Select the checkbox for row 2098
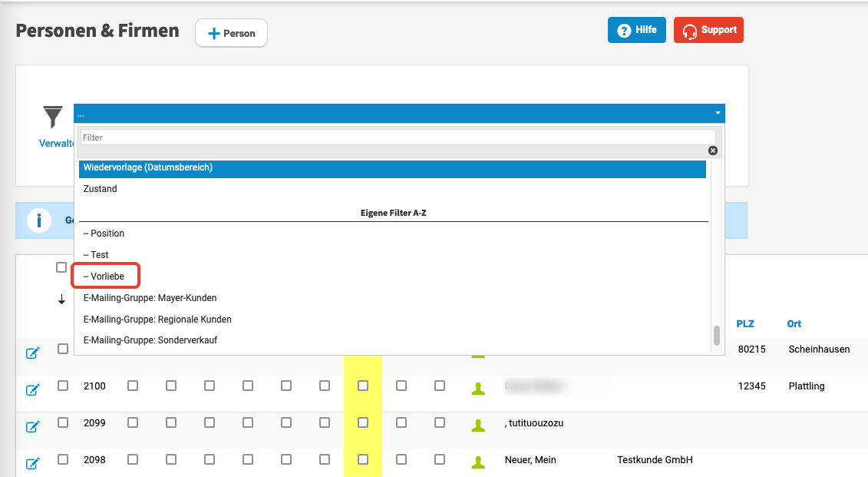 tap(63, 459)
